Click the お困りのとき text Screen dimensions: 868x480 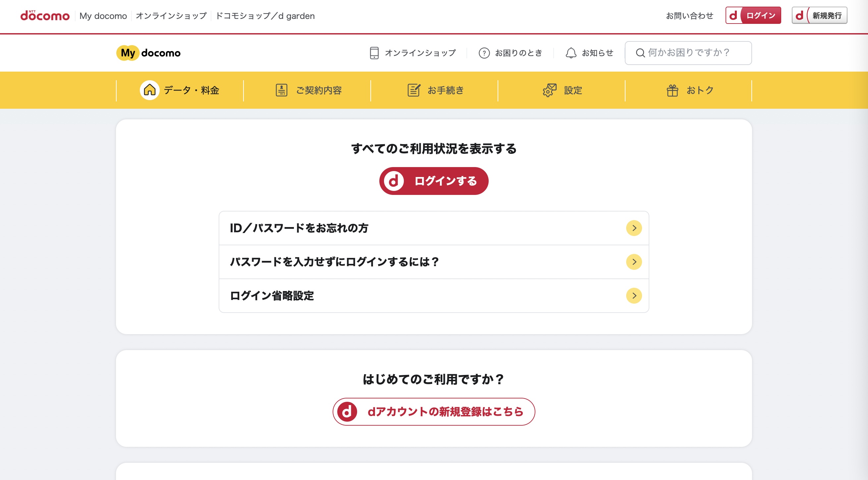[518, 53]
